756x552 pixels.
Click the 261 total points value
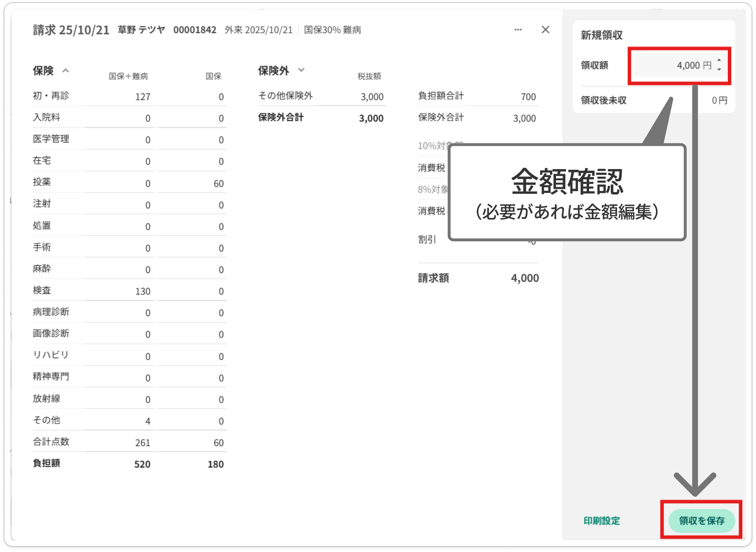143,443
